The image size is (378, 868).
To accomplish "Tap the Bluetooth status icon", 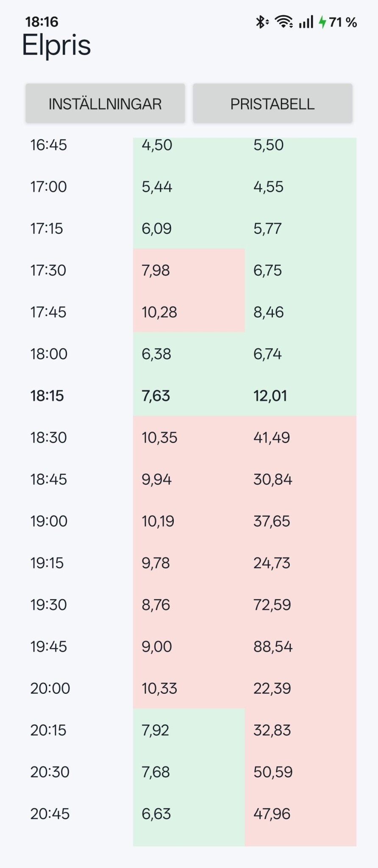I will tap(261, 22).
